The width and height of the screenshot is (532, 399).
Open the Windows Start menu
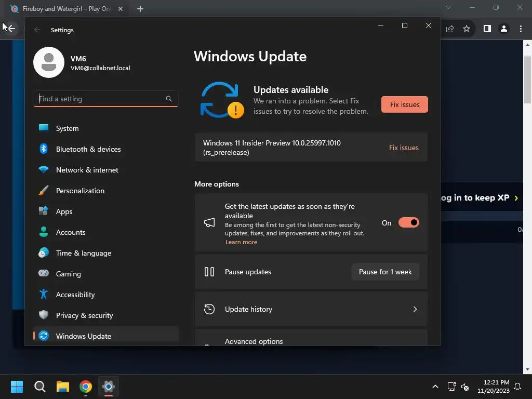click(x=17, y=387)
